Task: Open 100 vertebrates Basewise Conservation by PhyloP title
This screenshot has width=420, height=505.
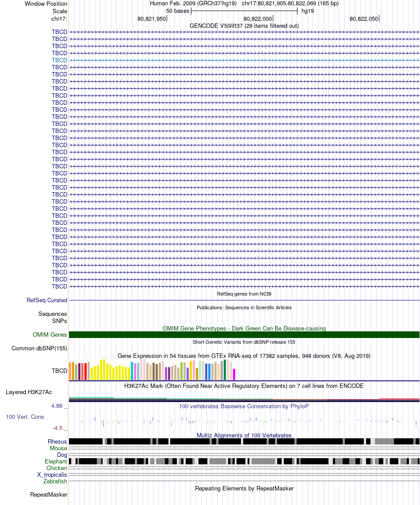Action: 244,406
